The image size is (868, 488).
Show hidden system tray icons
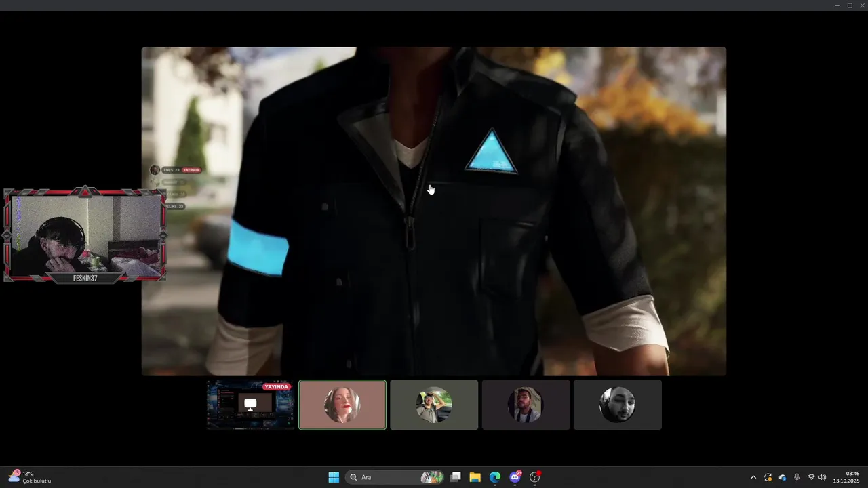[x=753, y=477]
